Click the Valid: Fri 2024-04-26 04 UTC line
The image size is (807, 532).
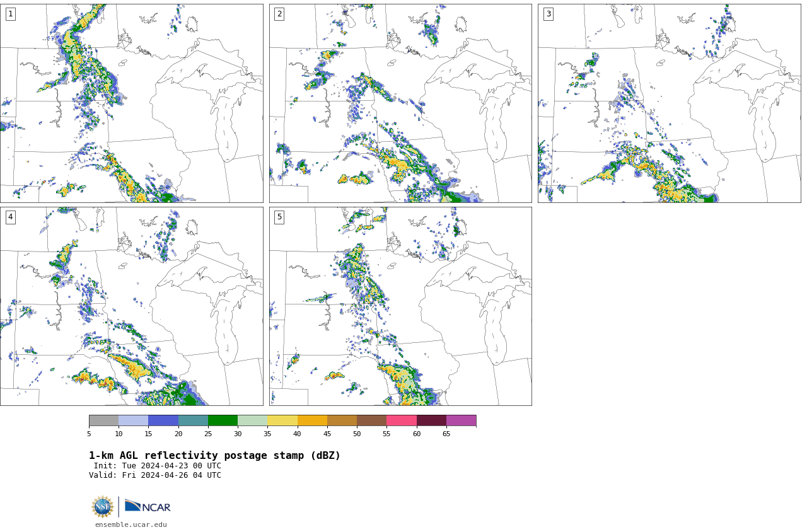click(155, 475)
